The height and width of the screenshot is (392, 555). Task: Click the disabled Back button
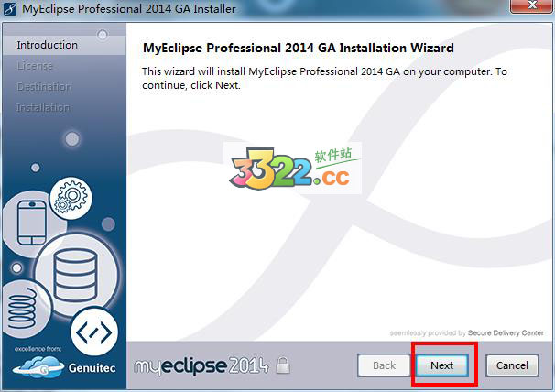pos(384,365)
